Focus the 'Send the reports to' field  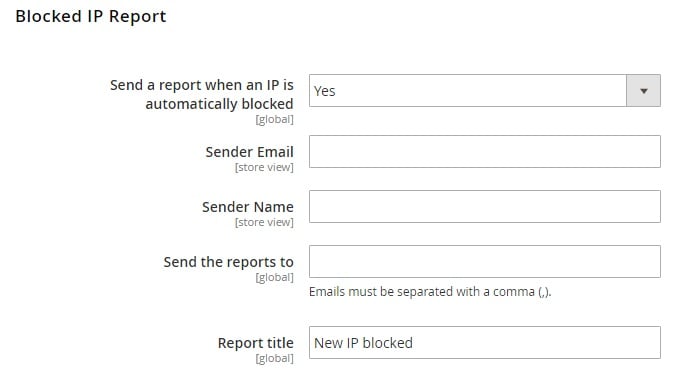pyautogui.click(x=485, y=261)
